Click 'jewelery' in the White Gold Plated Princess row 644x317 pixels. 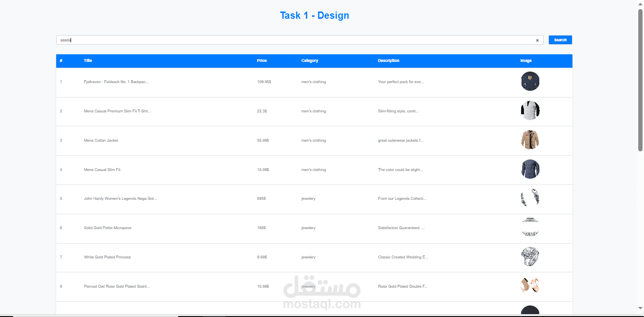pos(308,257)
